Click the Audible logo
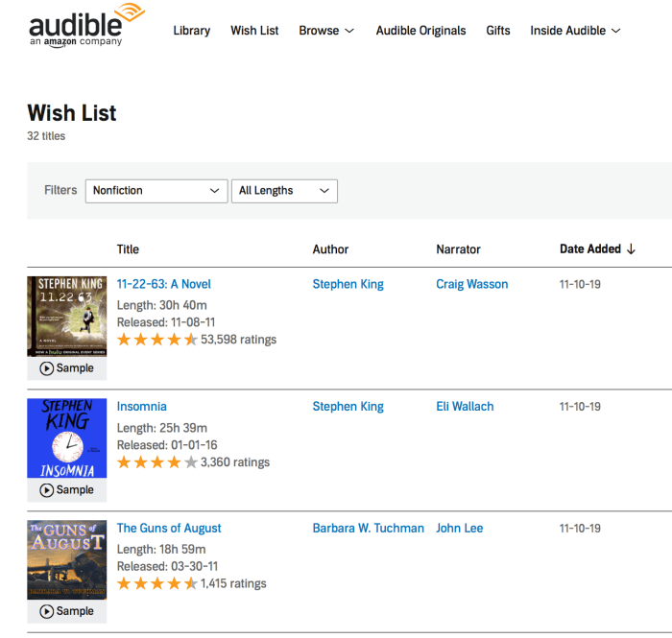Viewport: 672px width, 638px height. (x=86, y=26)
